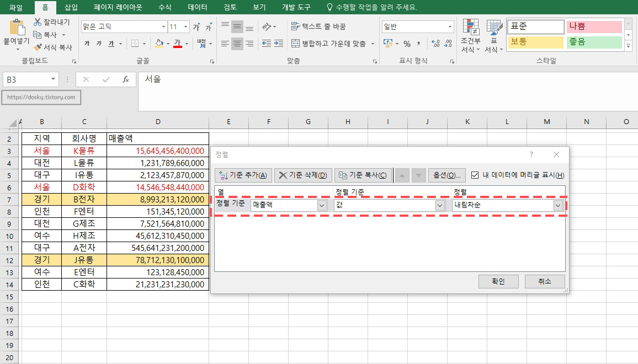Switch to the 수식 tab

tap(165, 7)
